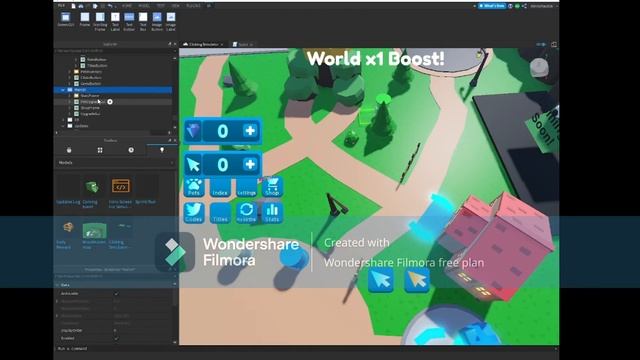
Task: Click the plus button on hovered Explorer row
Action: click(110, 102)
